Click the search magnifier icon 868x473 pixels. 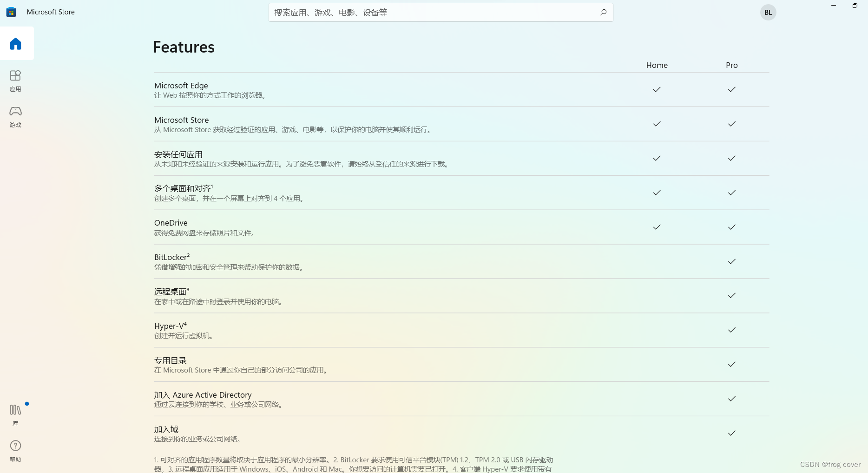click(x=603, y=13)
